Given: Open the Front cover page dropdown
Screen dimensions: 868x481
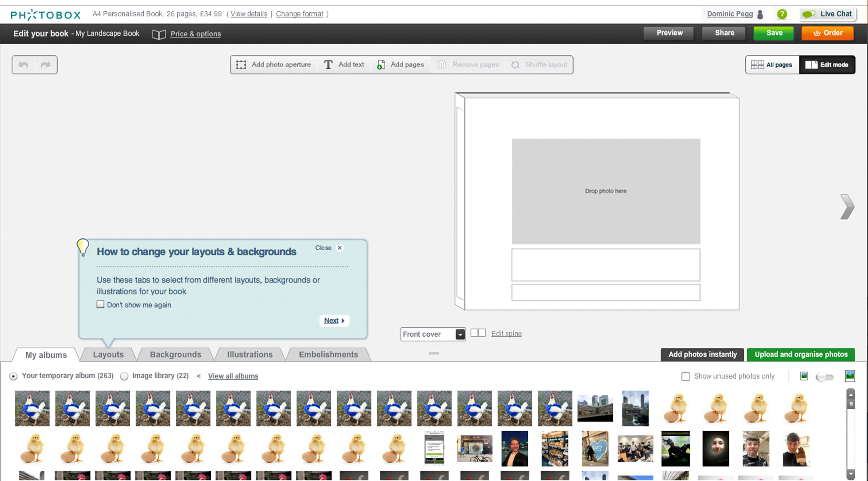Looking at the screenshot, I should 433,334.
